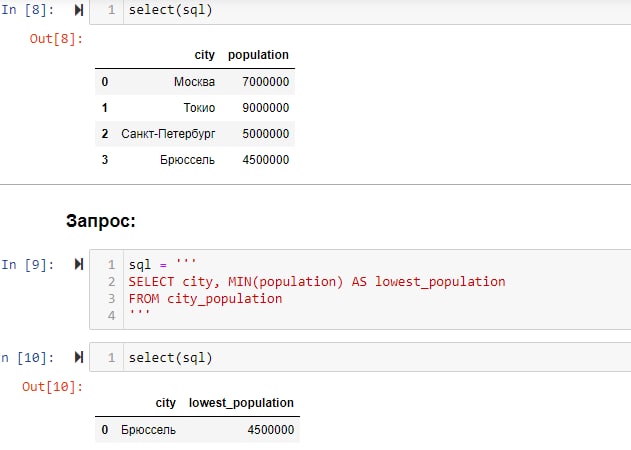The image size is (631, 450).
Task: Focus the select(sql) input in cell 10
Action: coord(170,357)
